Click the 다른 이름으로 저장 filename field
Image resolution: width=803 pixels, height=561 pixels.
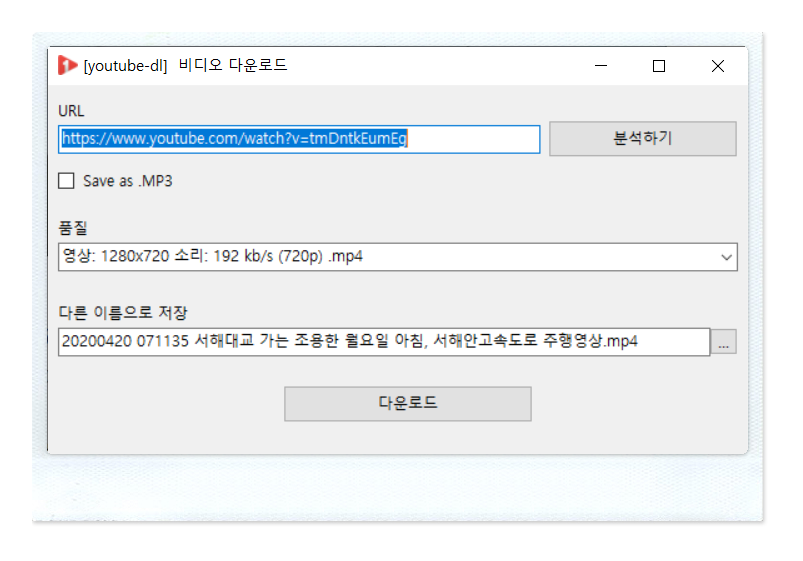point(384,342)
